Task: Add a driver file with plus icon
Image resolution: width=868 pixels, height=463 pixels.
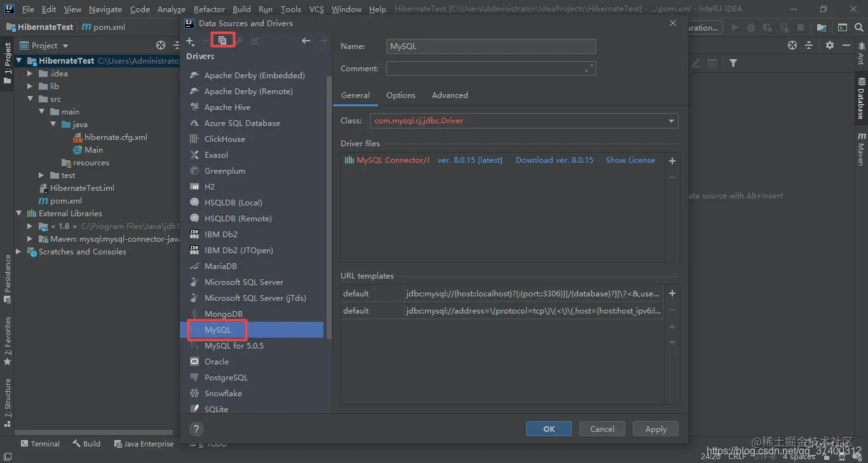Action: pos(672,161)
